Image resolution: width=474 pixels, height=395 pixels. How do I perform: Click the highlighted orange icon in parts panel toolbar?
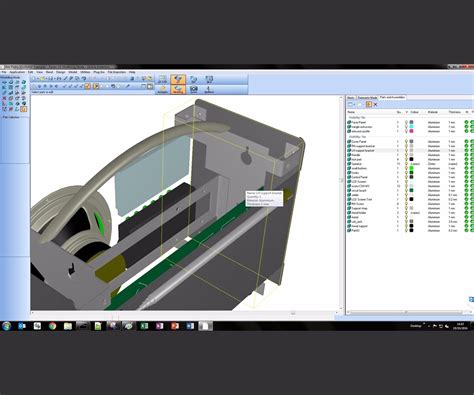(369, 104)
